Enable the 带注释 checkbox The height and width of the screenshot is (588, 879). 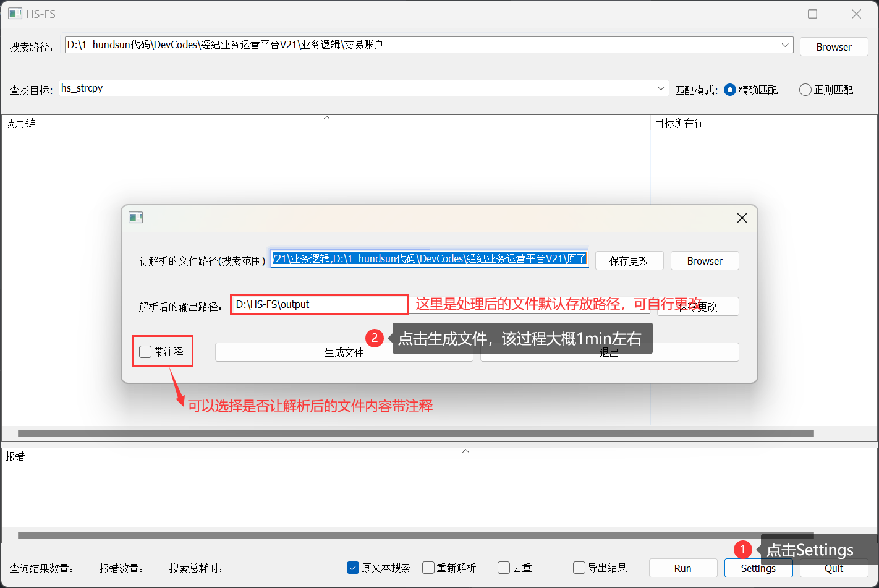coord(146,352)
